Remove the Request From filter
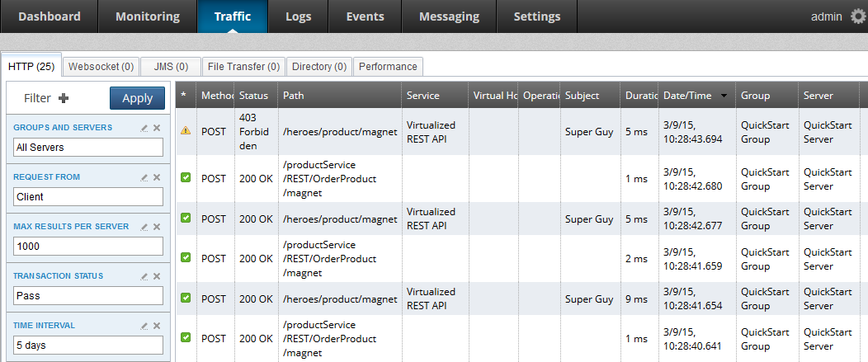The width and height of the screenshot is (868, 362). [x=157, y=177]
